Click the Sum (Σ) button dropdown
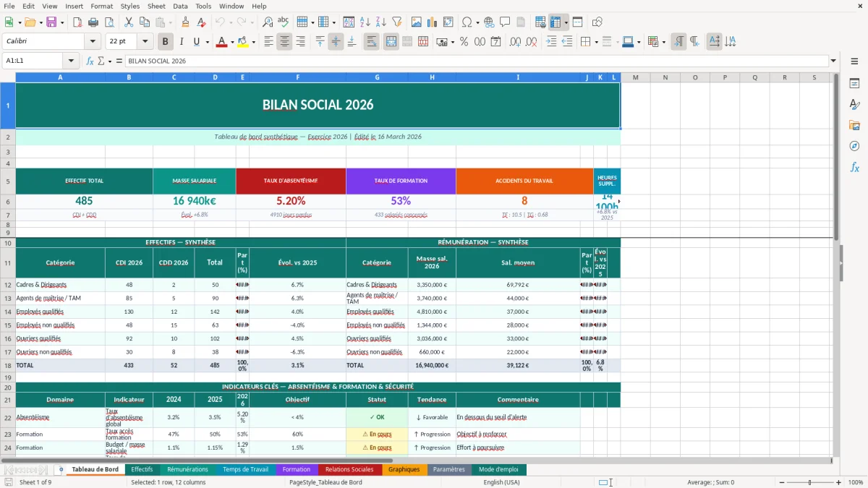This screenshot has height=488, width=868. coord(109,61)
